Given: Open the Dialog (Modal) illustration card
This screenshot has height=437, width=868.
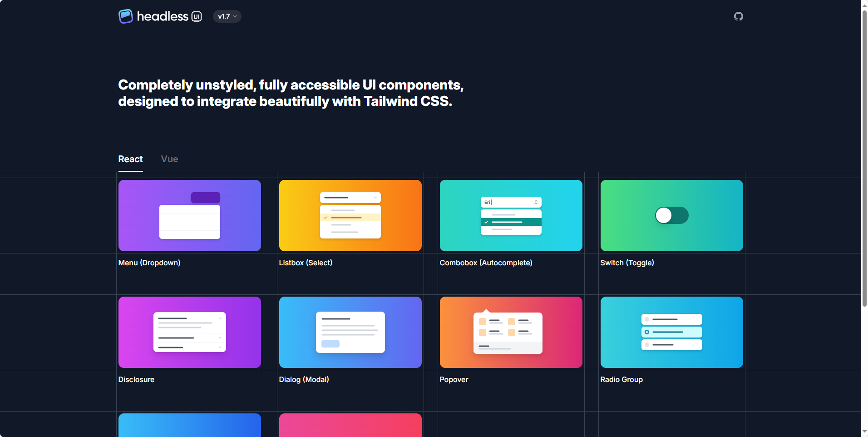Looking at the screenshot, I should (x=350, y=332).
